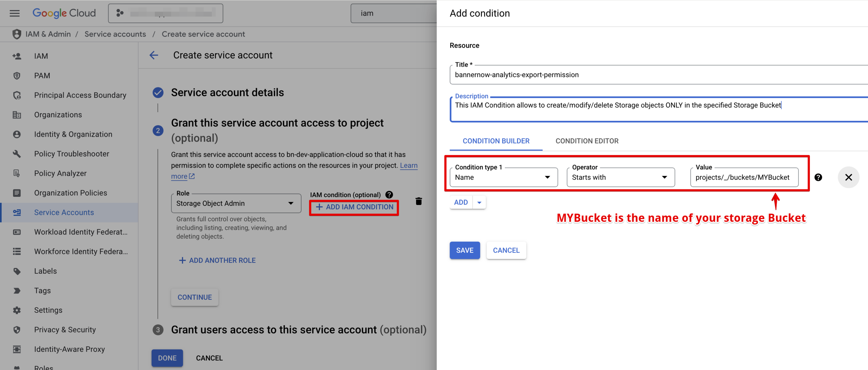Open the project selector in header

coord(165,14)
